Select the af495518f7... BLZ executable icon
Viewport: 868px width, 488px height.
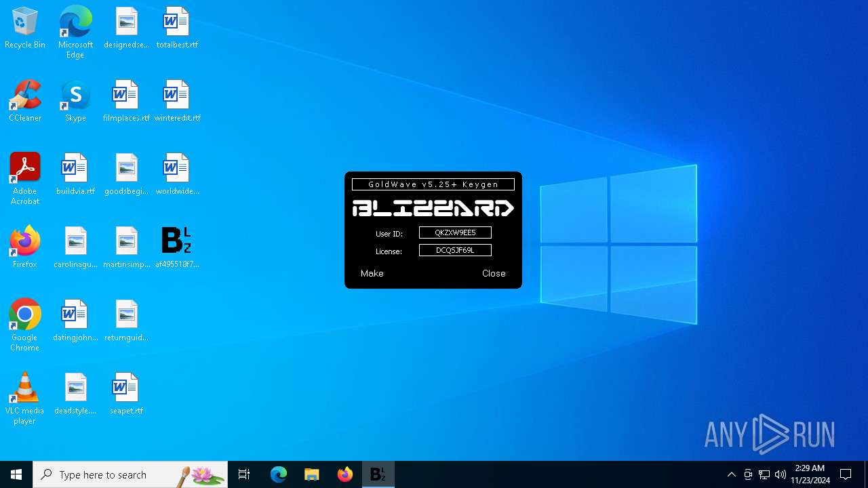177,248
